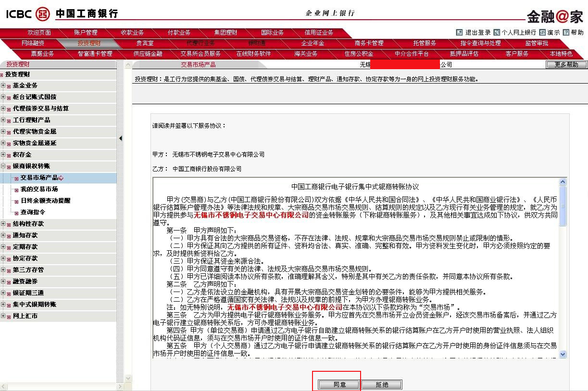
Task: Switch to the 付款业务 tab
Action: (179, 33)
